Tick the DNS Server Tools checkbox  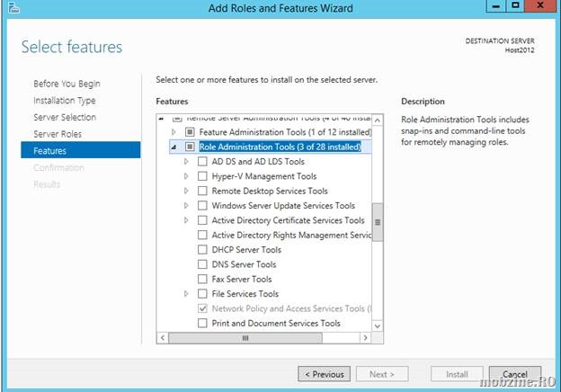pyautogui.click(x=202, y=264)
